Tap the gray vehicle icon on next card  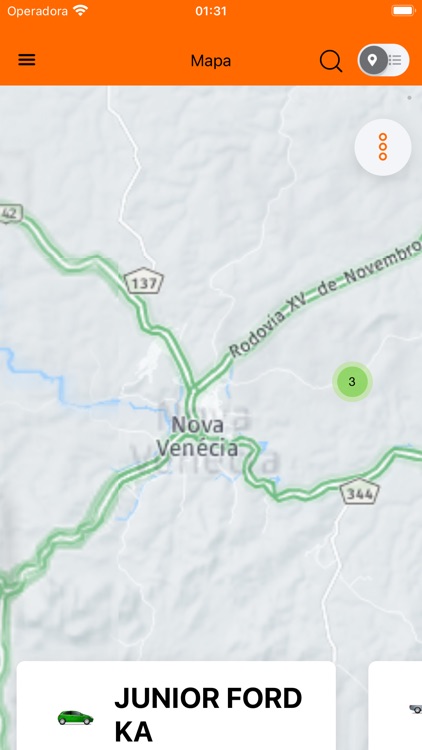pos(416,708)
